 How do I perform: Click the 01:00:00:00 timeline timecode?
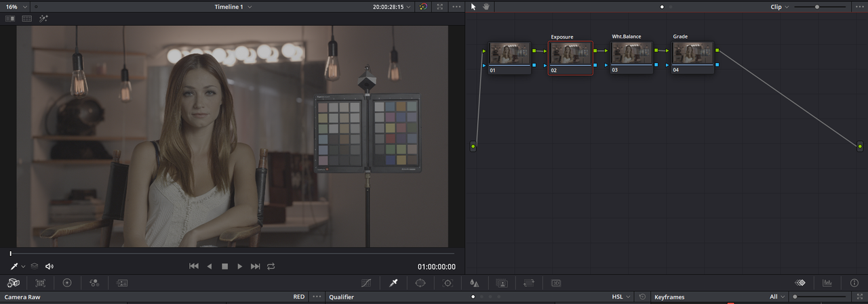437,267
